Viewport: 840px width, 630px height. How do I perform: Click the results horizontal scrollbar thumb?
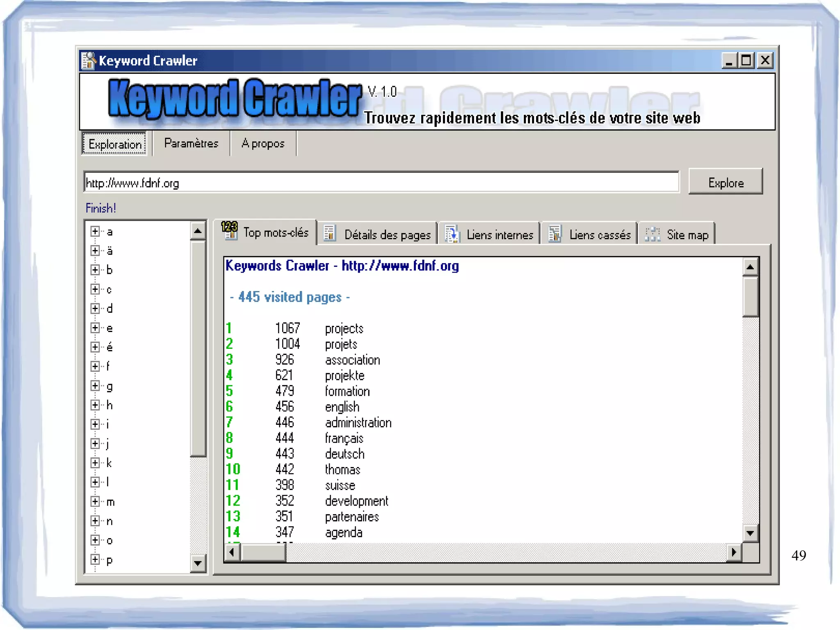(x=263, y=552)
